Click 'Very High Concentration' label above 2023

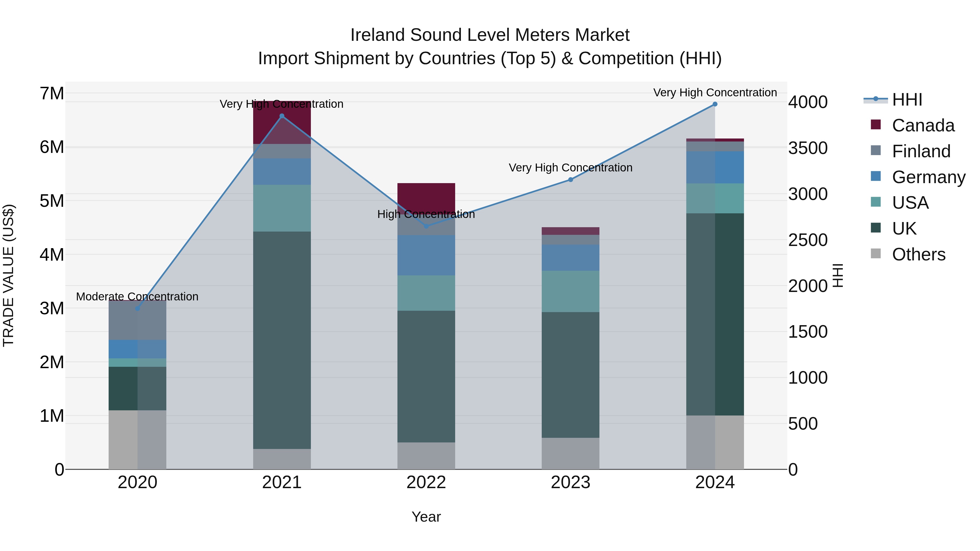point(571,168)
